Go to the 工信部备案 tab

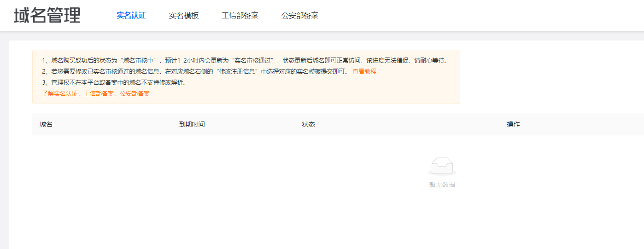point(240,15)
